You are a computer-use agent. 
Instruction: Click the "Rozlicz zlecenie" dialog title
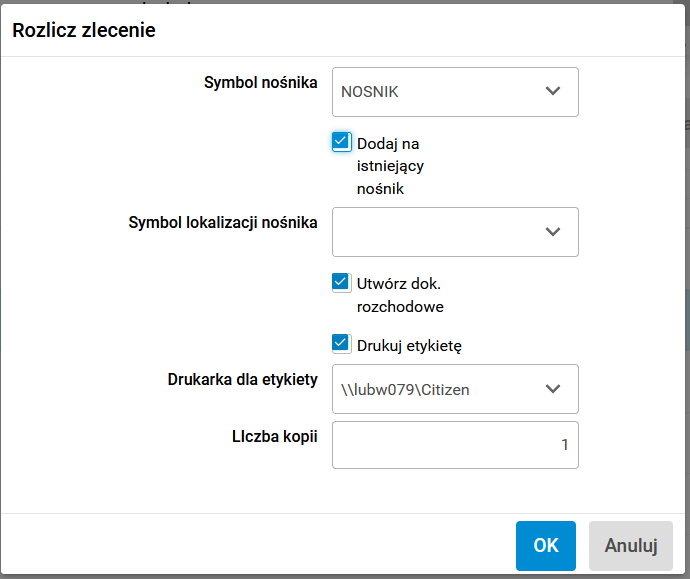(83, 31)
